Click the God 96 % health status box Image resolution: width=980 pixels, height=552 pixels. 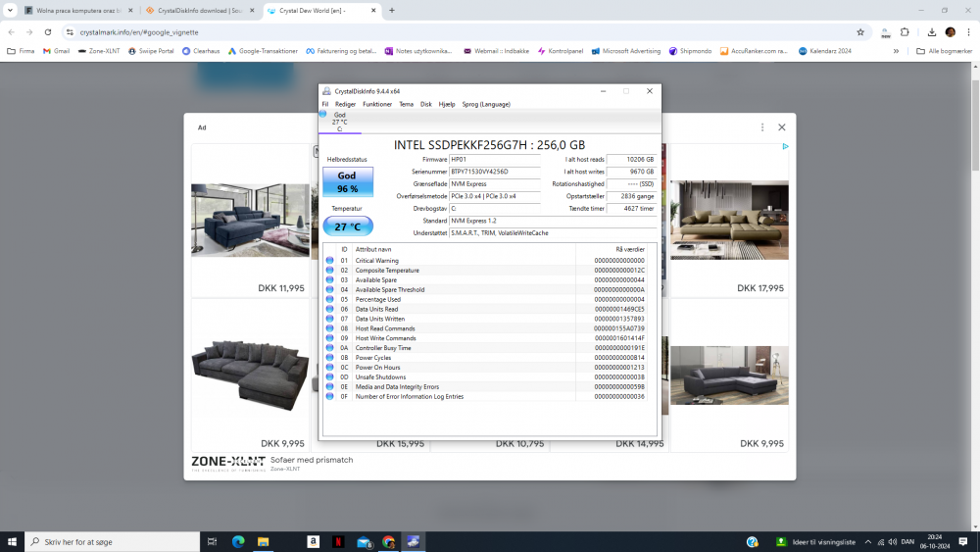pos(347,181)
